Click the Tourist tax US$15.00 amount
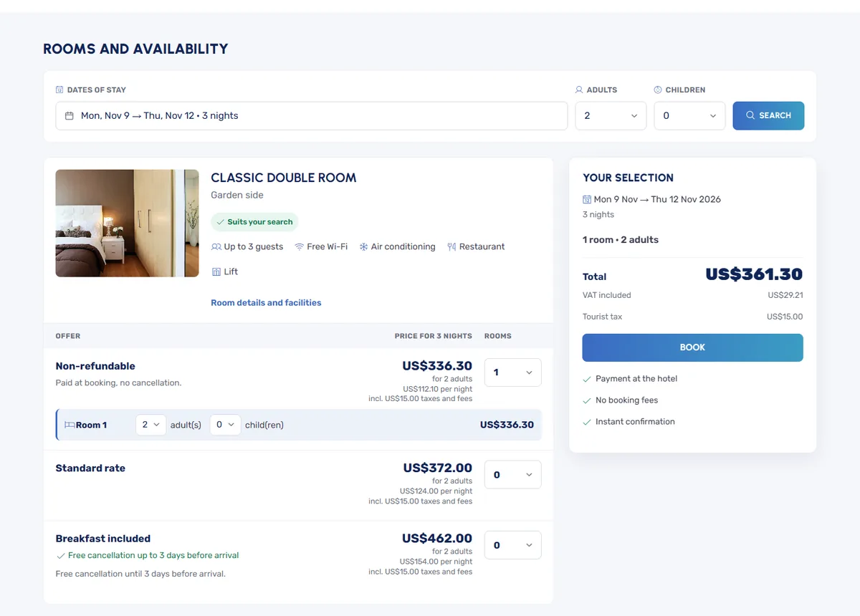 785,317
